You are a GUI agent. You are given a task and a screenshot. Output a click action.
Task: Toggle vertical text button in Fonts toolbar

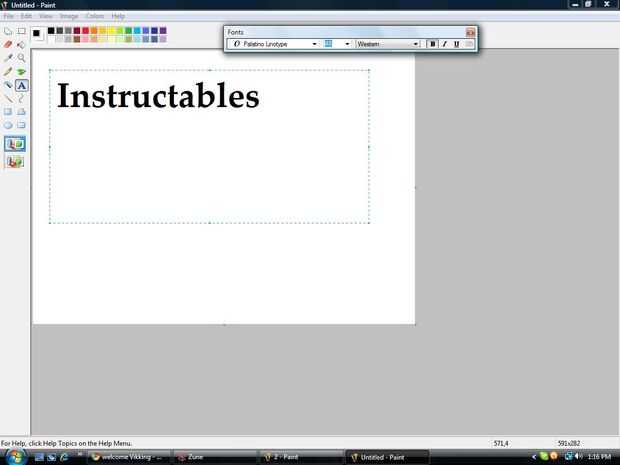(x=469, y=44)
